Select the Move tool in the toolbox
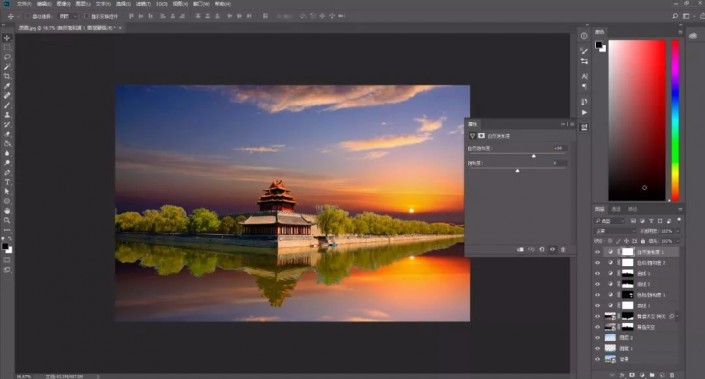705x379 pixels. 7,38
